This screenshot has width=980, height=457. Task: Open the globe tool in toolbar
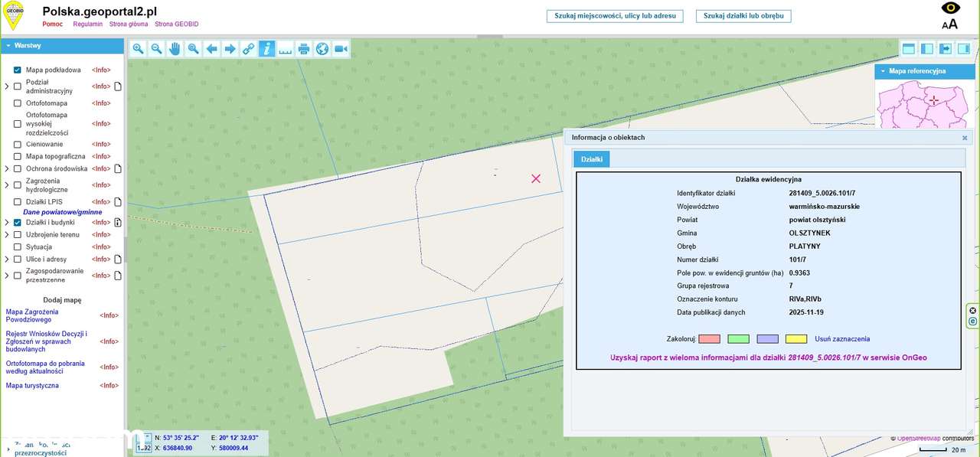point(322,49)
